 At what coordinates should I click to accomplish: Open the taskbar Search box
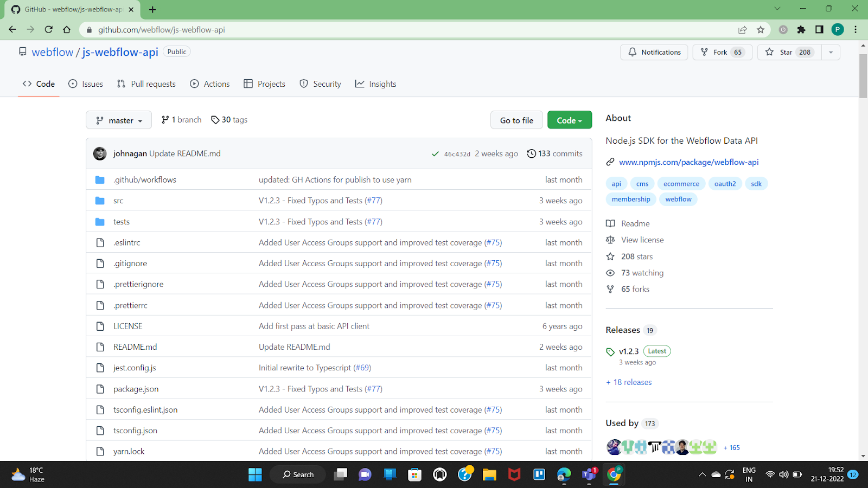[298, 474]
